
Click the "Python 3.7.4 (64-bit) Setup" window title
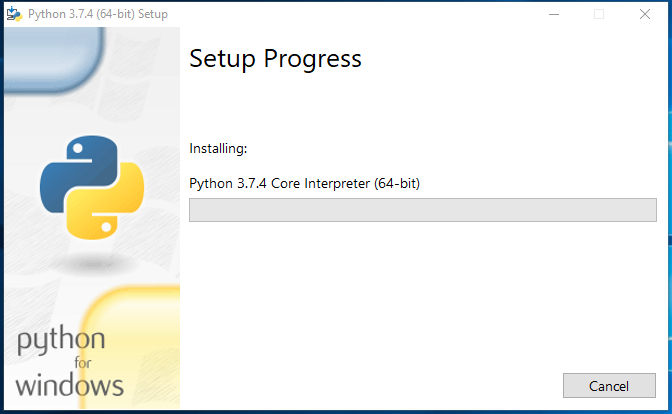[98, 14]
